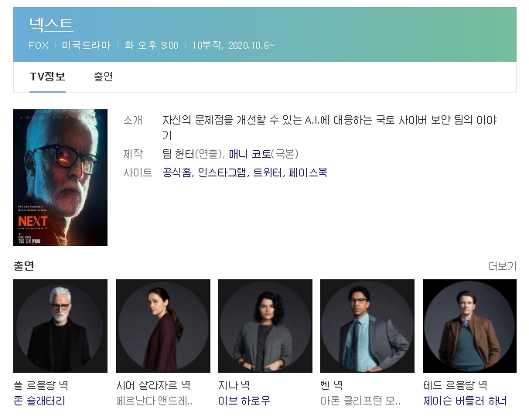This screenshot has width=529, height=420.
Task: Click 더보기 to see more cast
Action: point(502,266)
